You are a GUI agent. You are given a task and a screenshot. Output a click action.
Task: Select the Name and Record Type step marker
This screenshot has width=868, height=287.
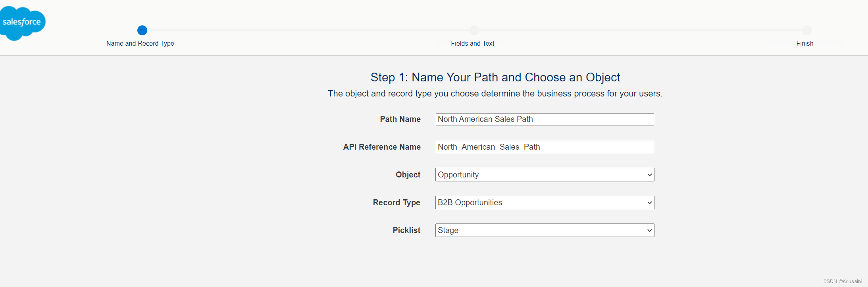(142, 30)
